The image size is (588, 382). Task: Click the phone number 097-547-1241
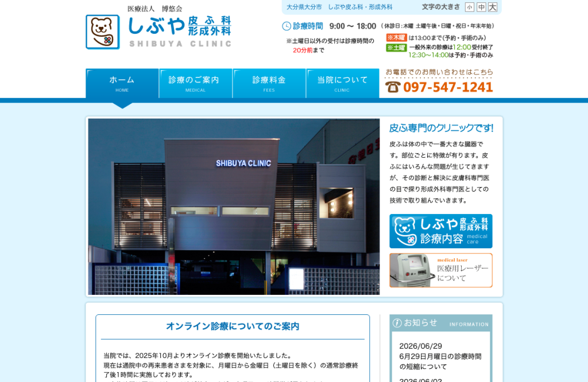[x=448, y=87]
